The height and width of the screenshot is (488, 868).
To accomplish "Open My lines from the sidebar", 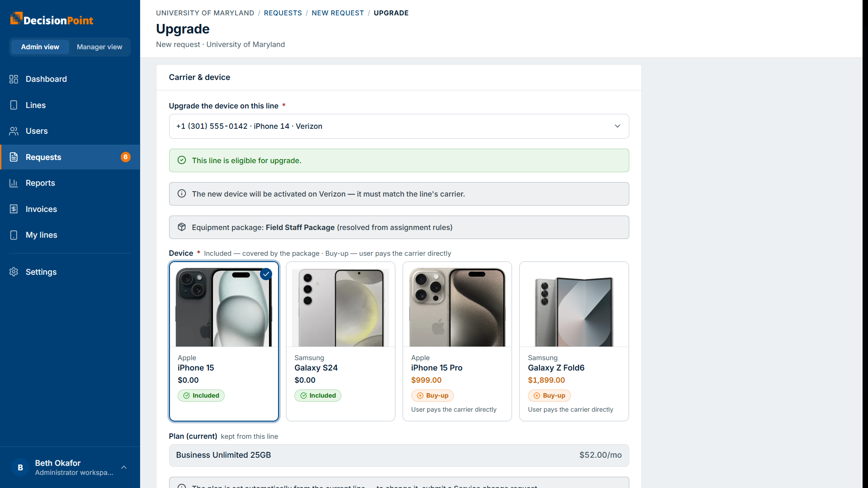I will pos(70,235).
